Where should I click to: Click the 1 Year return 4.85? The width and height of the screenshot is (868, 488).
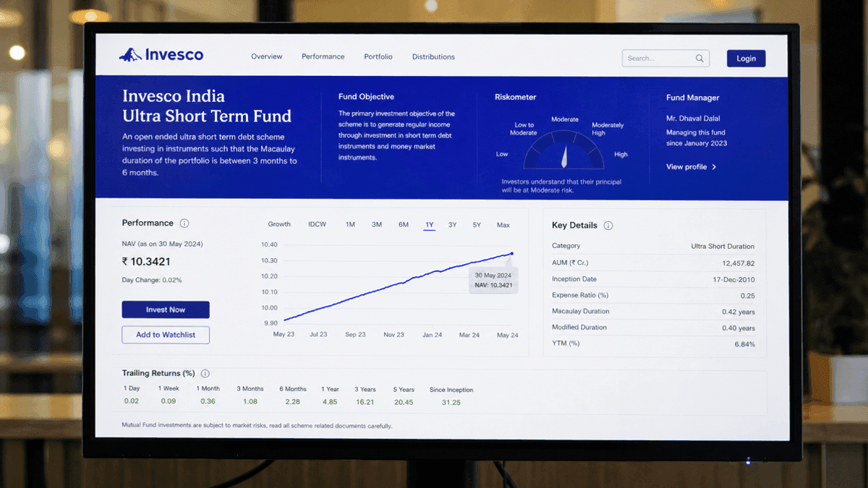pyautogui.click(x=330, y=401)
